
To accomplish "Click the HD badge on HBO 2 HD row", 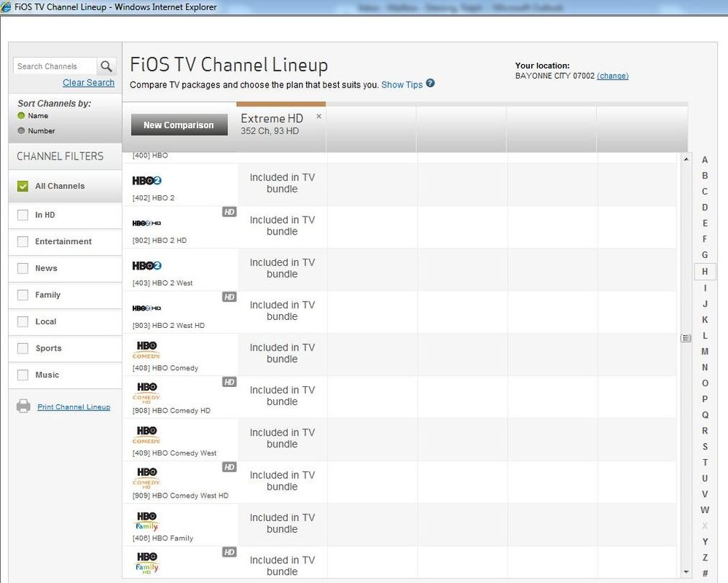I will (230, 212).
